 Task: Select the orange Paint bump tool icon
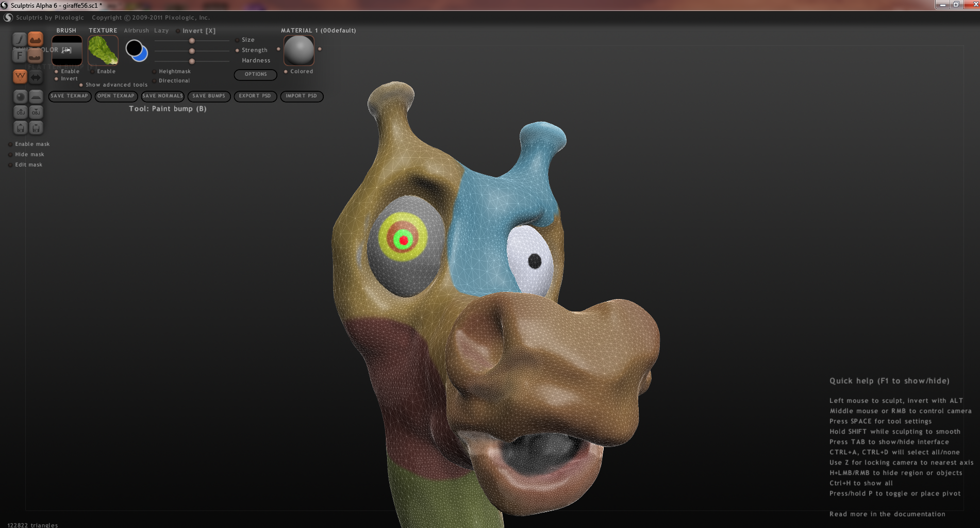click(35, 39)
